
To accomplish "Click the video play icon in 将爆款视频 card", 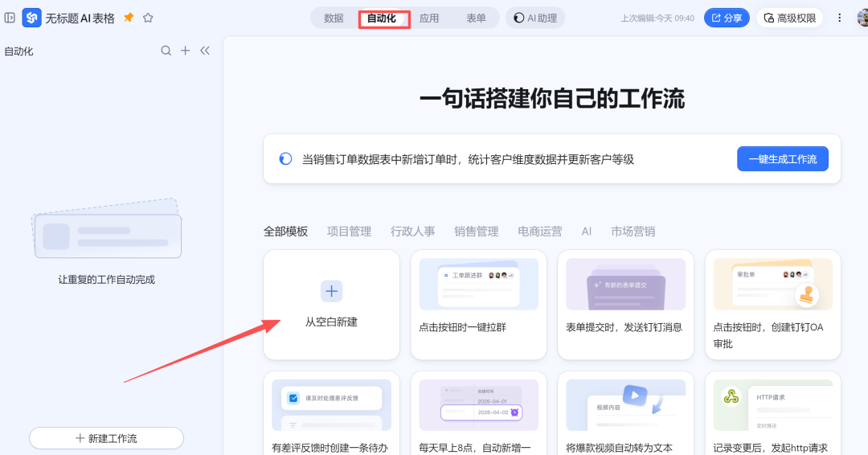I will [x=635, y=396].
